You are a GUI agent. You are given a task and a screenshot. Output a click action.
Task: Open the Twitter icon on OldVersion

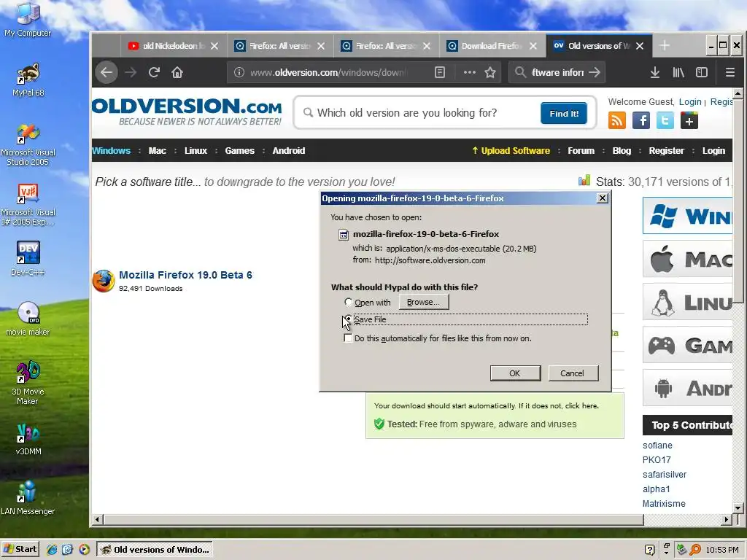click(x=665, y=120)
